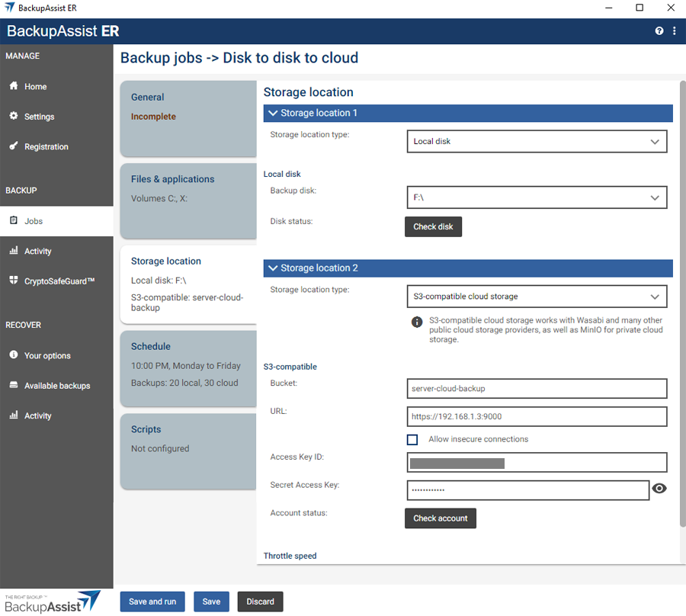Click the URL input field
Image resolution: width=686 pixels, height=616 pixels.
coord(537,416)
